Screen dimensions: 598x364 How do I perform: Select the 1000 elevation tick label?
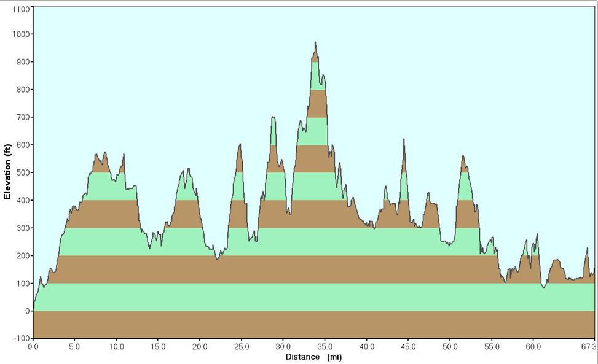21,34
